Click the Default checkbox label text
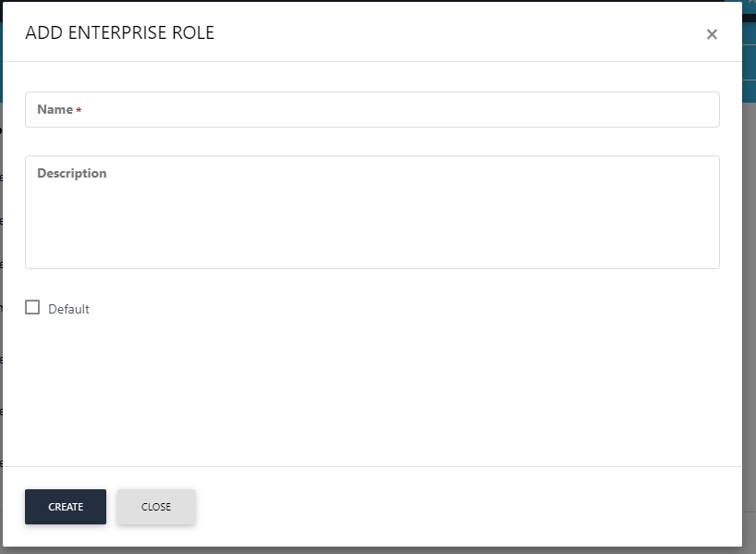The width and height of the screenshot is (756, 554). pyautogui.click(x=68, y=309)
